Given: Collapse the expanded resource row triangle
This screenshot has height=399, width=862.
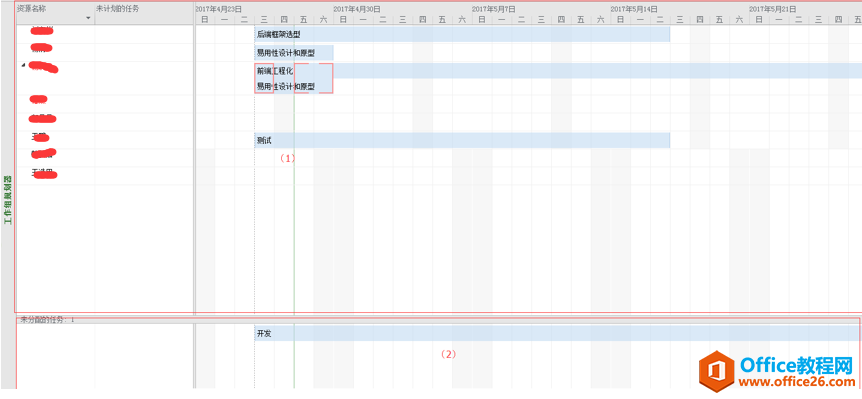Looking at the screenshot, I should [23, 65].
